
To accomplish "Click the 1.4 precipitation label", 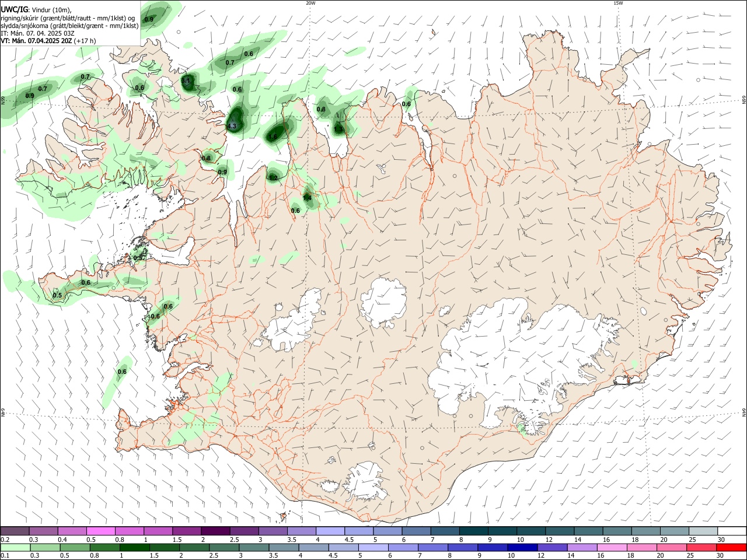I will pyautogui.click(x=307, y=198).
